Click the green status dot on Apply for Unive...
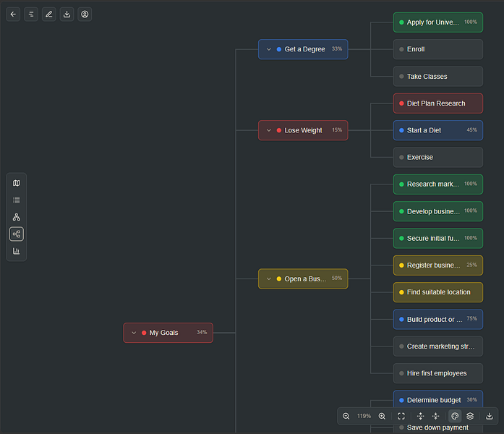The height and width of the screenshot is (434, 504). [x=401, y=22]
